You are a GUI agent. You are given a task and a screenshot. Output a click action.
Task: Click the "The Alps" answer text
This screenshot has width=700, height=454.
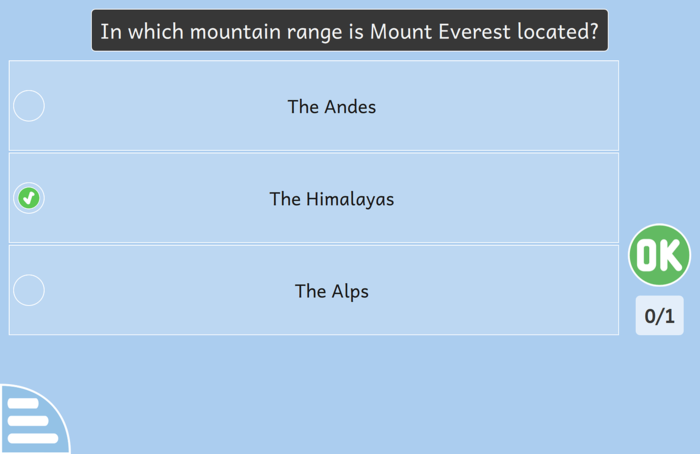point(331,291)
